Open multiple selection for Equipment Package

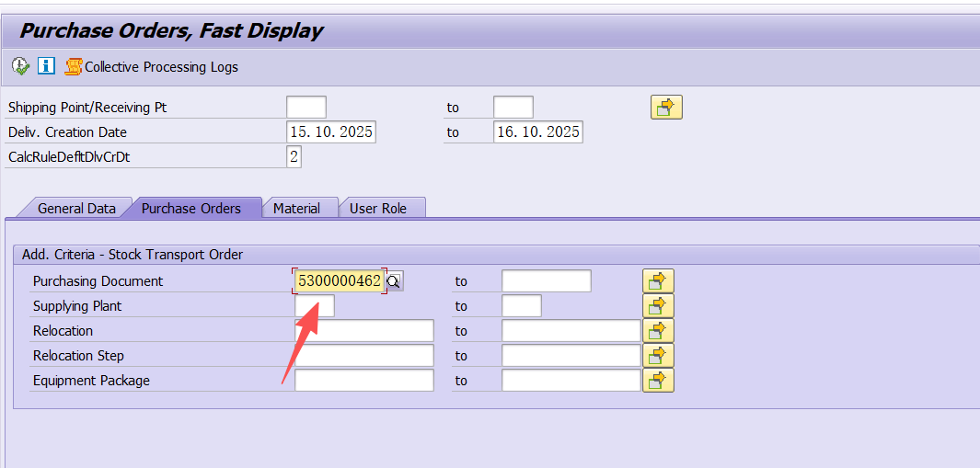(658, 381)
